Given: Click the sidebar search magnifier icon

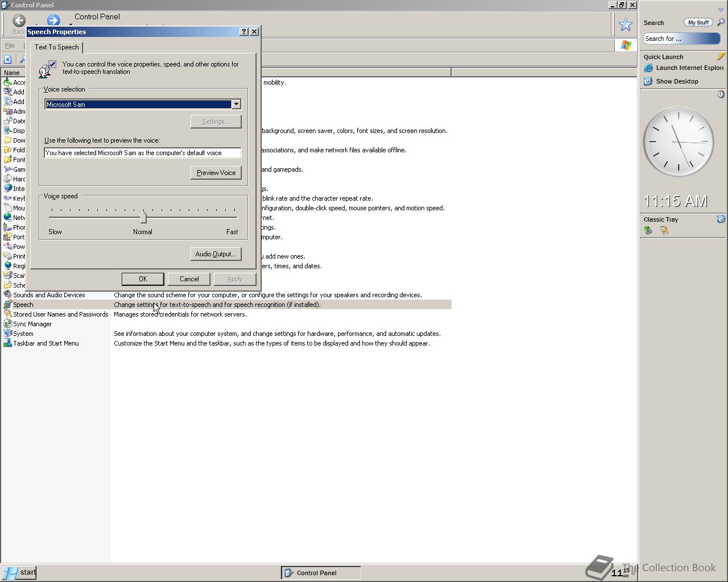Looking at the screenshot, I should click(x=721, y=22).
